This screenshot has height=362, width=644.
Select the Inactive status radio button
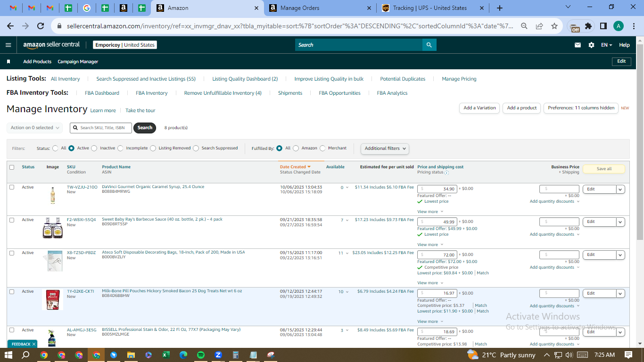94,148
